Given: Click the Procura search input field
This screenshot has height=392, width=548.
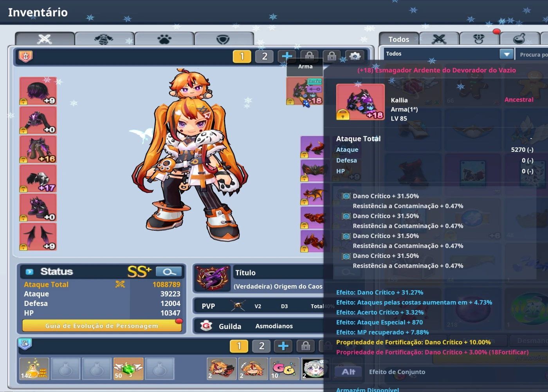Looking at the screenshot, I should 533,55.
